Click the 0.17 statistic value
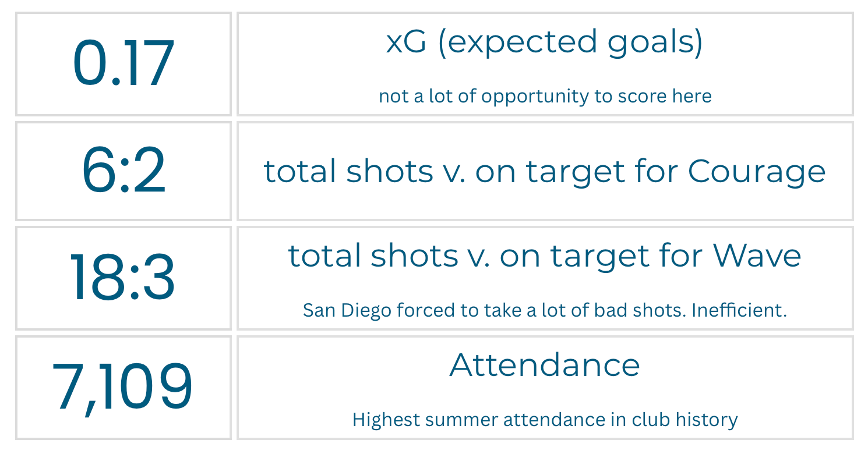868x454 pixels. point(124,63)
